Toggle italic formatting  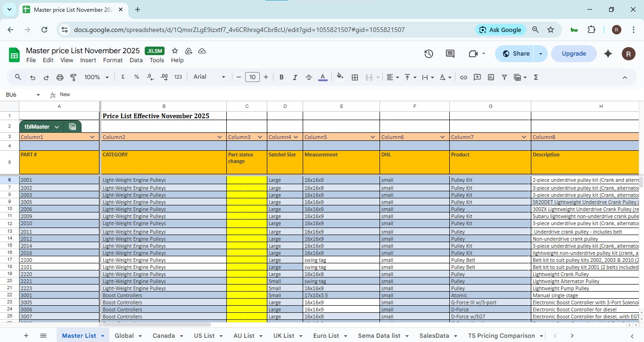(294, 77)
